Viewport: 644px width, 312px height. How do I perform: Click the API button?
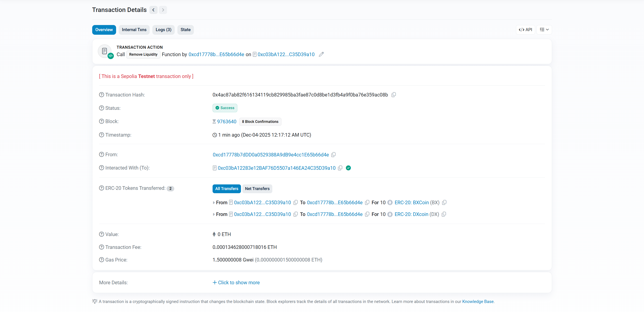click(x=525, y=30)
